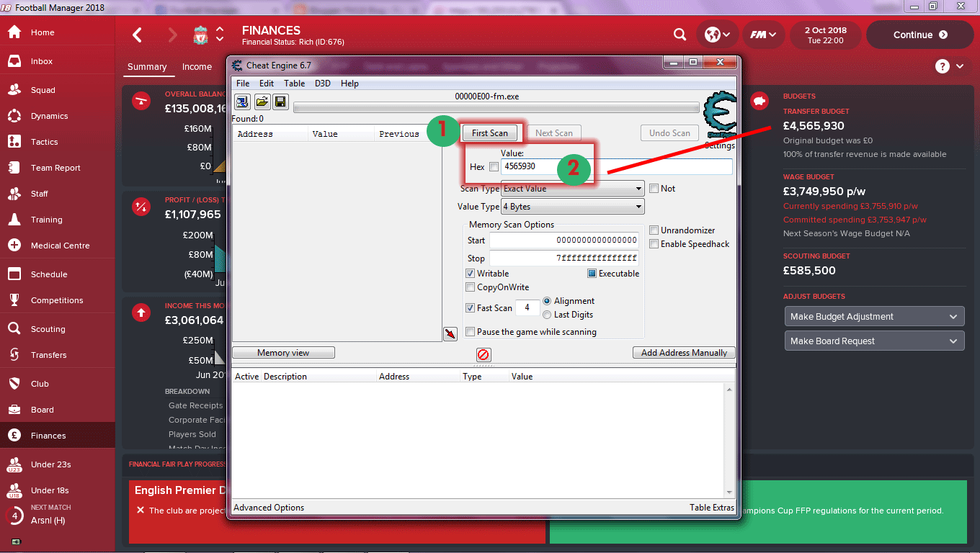Open the Help menu in Cheat Engine
This screenshot has width=980, height=553.
pyautogui.click(x=349, y=84)
